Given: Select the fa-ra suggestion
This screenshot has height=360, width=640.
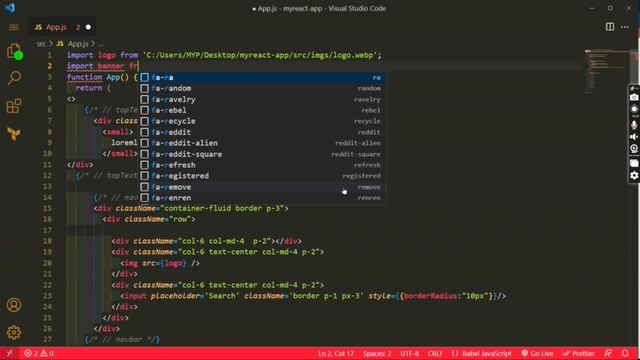Looking at the screenshot, I should 262,78.
